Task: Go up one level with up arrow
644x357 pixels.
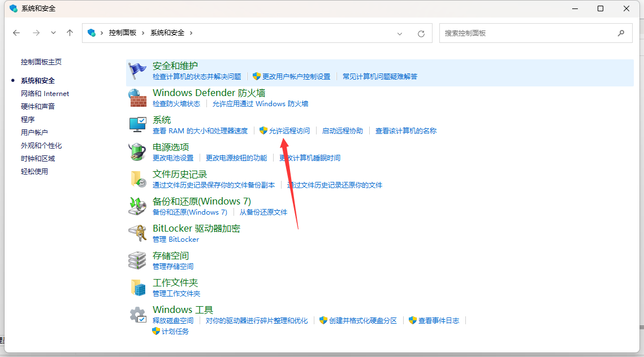Action: point(70,33)
